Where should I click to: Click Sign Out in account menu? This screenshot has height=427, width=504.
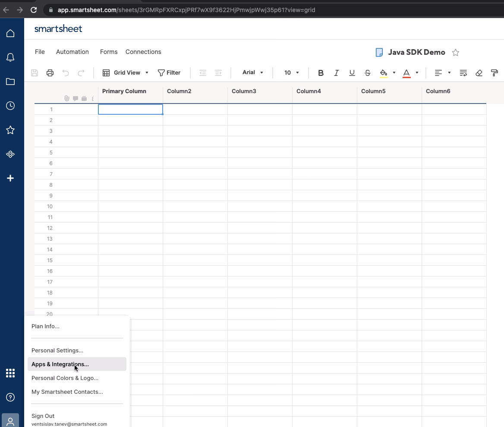(x=43, y=416)
